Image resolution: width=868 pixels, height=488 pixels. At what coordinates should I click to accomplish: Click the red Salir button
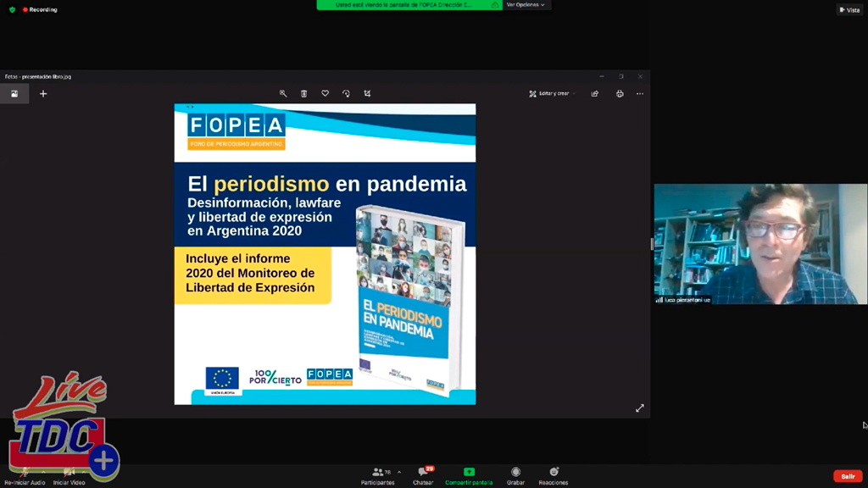point(848,476)
